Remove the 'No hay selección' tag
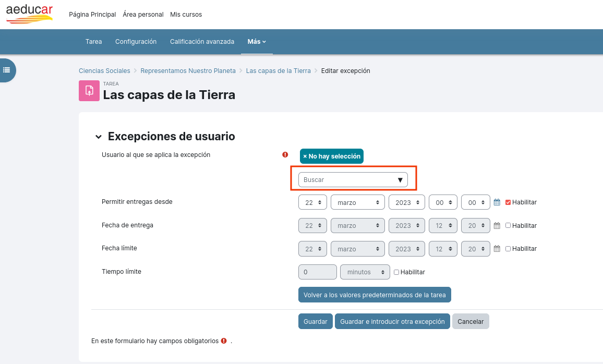 tap(332, 156)
